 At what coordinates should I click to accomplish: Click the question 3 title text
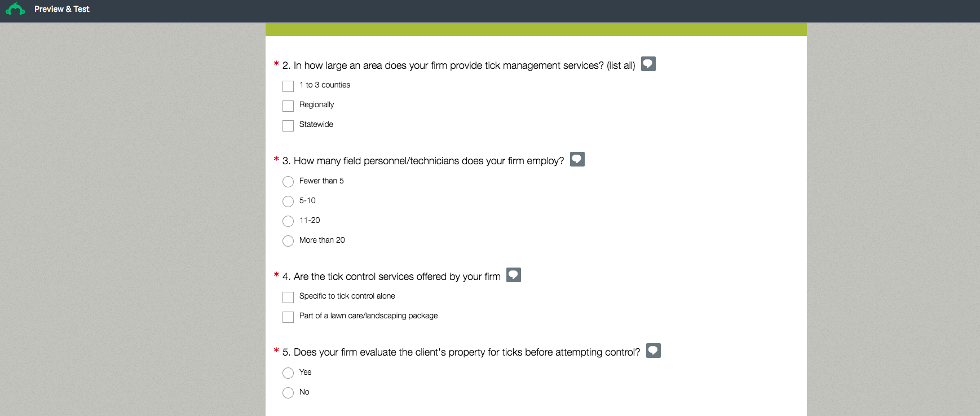[423, 161]
